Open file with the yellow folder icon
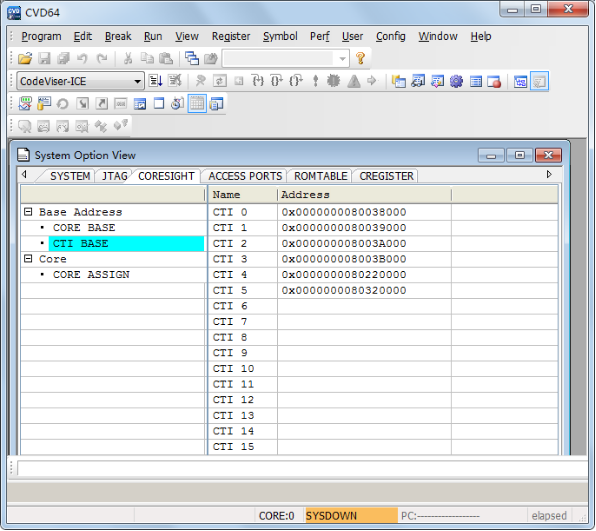Viewport: 596px width, 531px height. (25, 59)
